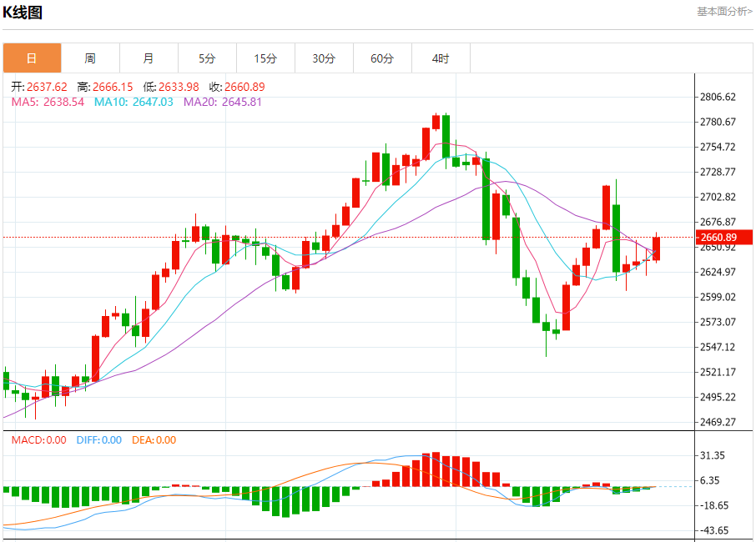This screenshot has width=756, height=542.
Task: Click the -18.65 MACD axis label
Action: pos(713,505)
